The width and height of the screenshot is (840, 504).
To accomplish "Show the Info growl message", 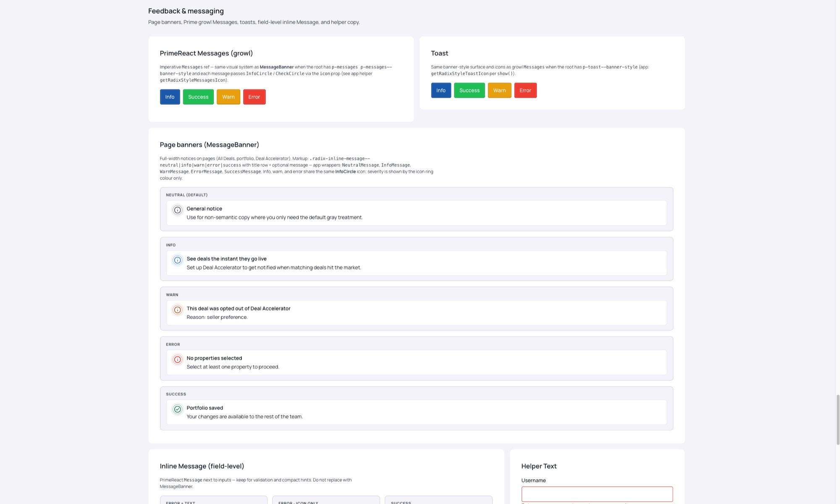I will [170, 97].
